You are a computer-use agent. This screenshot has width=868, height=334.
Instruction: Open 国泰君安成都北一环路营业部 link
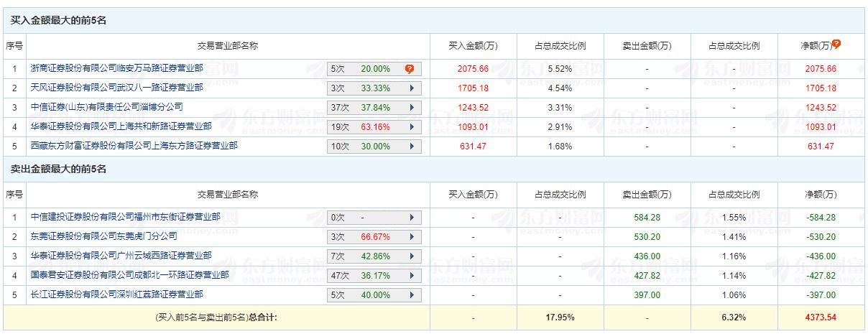(130, 275)
